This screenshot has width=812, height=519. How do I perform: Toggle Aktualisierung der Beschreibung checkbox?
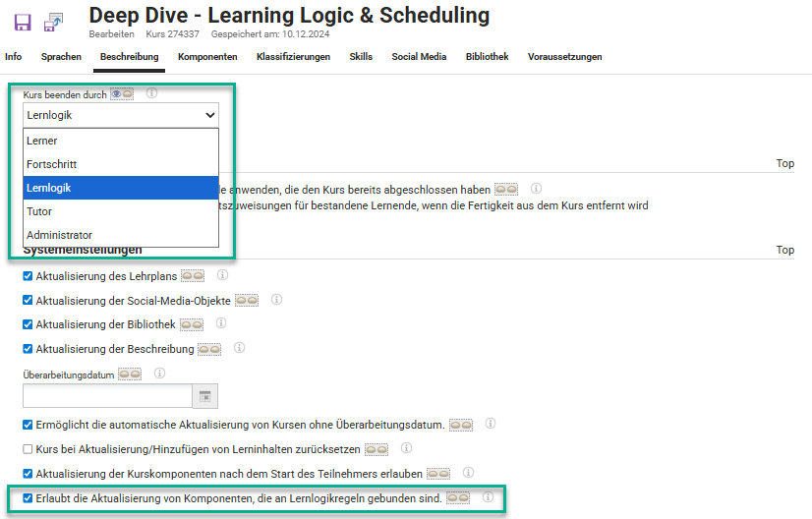point(28,349)
